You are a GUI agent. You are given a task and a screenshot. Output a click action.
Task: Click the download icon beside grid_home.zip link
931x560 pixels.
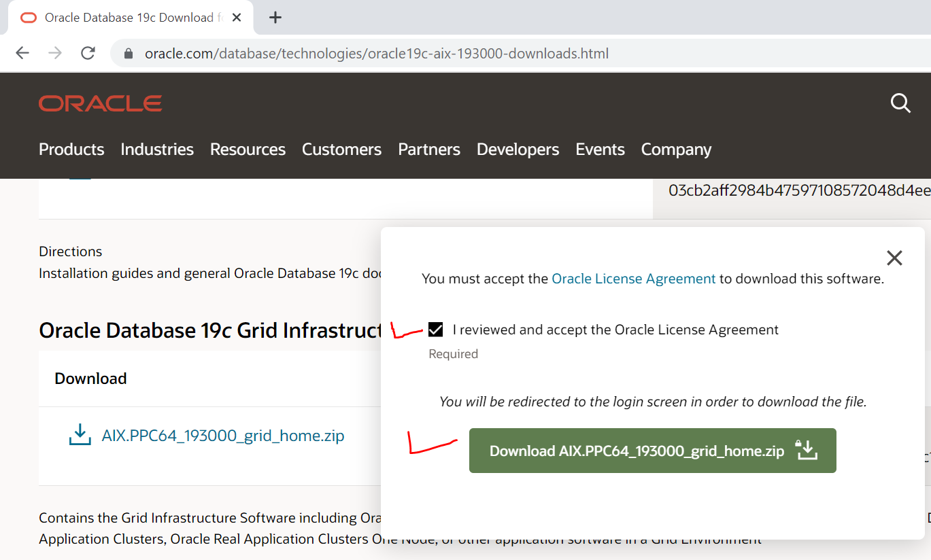(80, 435)
